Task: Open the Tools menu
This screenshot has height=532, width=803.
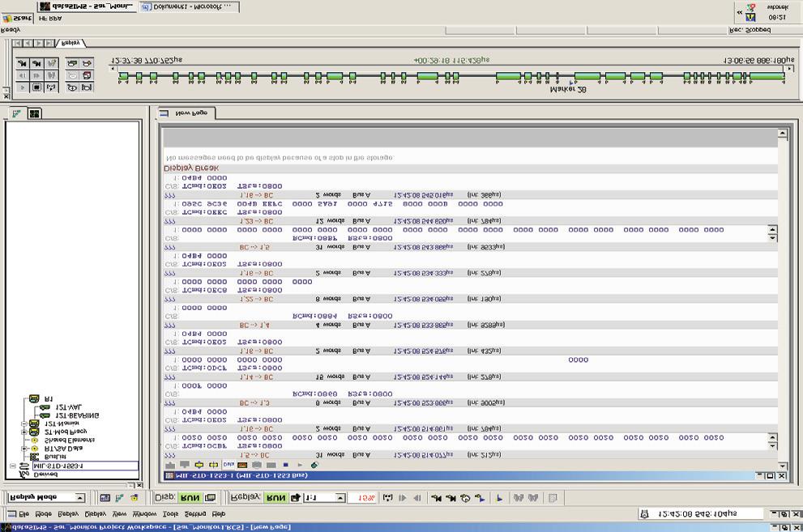Action: point(170,513)
